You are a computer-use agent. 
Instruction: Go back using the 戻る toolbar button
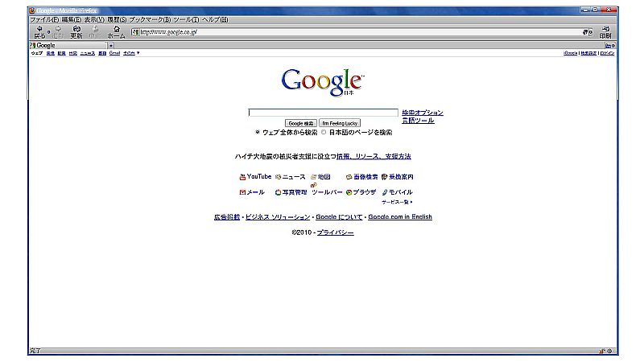(39, 31)
